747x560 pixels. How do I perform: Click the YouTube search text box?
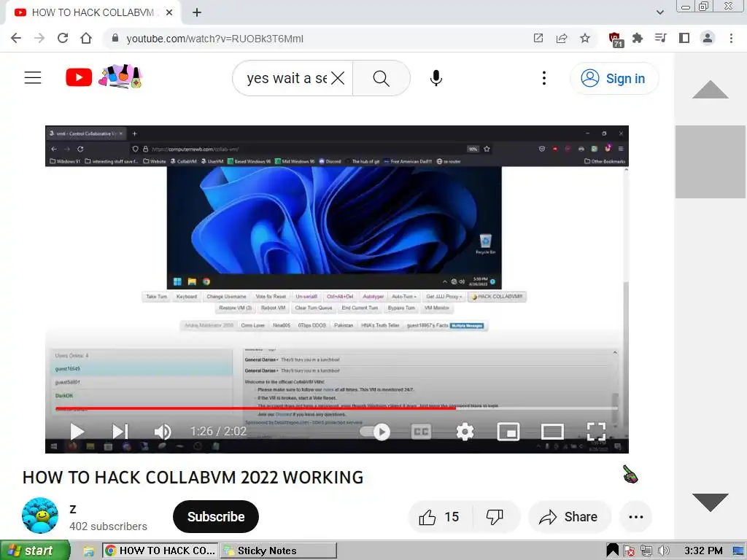point(286,78)
